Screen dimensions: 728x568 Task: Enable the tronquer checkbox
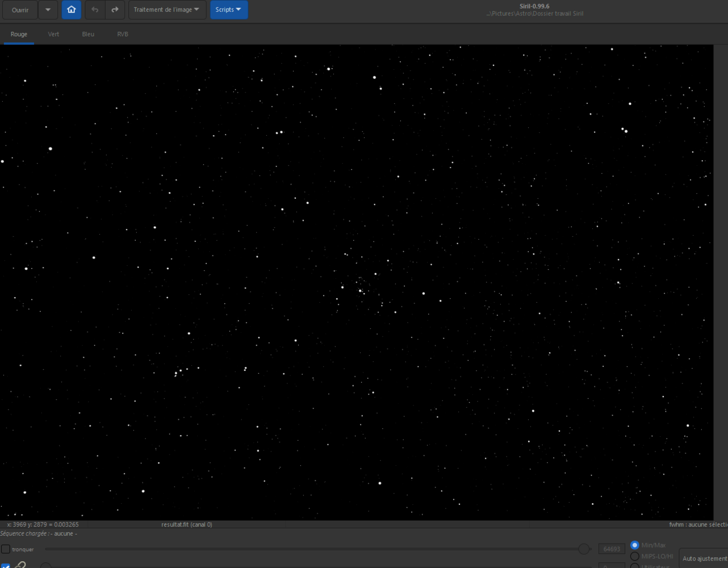[x=5, y=549]
